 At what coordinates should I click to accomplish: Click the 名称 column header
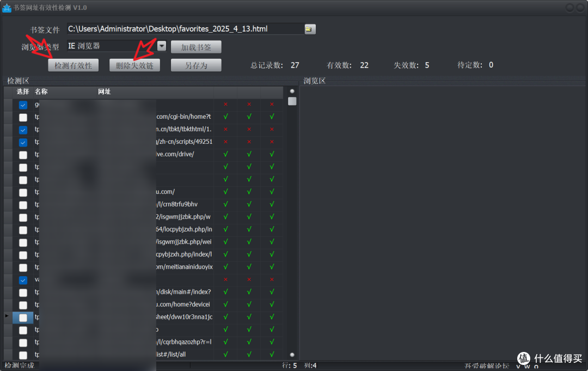(x=41, y=92)
